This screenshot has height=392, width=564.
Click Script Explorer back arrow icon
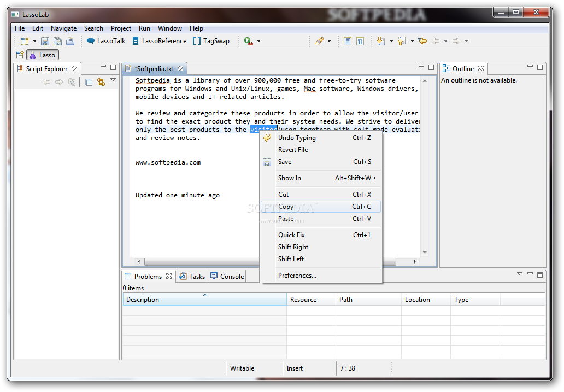point(46,82)
